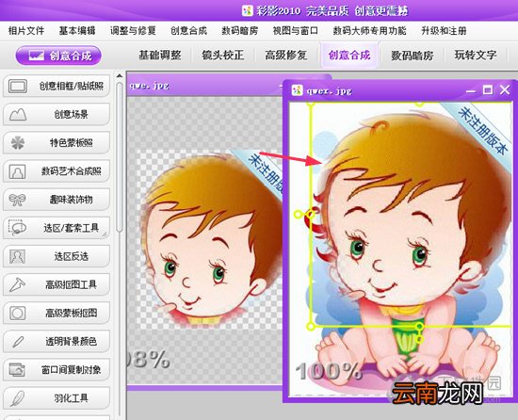
Task: Open the 创意合成 menu in menu bar
Action: (x=188, y=31)
